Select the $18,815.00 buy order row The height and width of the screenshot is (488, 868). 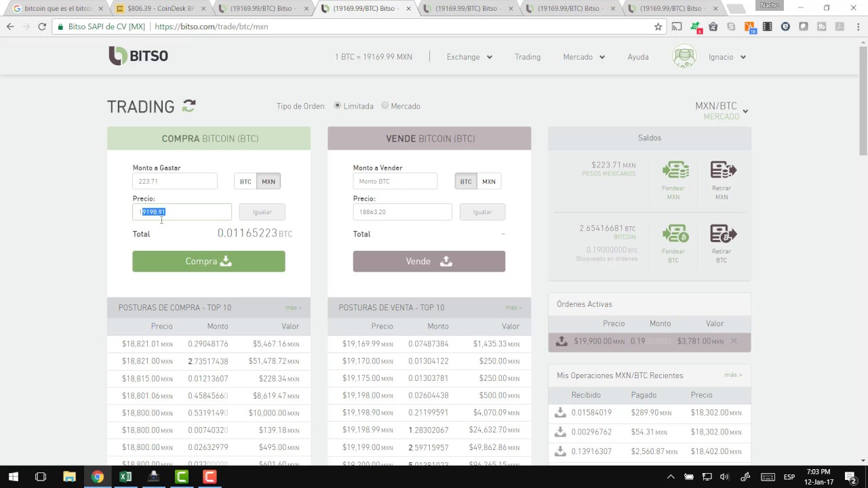click(209, 378)
